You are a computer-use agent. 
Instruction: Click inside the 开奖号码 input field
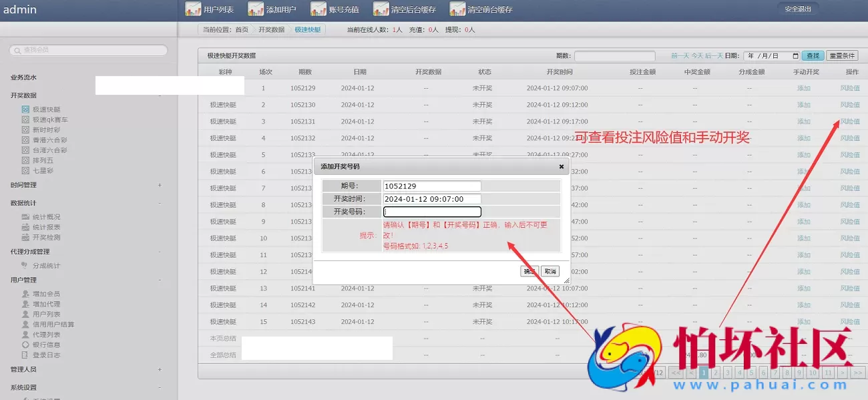coord(431,211)
